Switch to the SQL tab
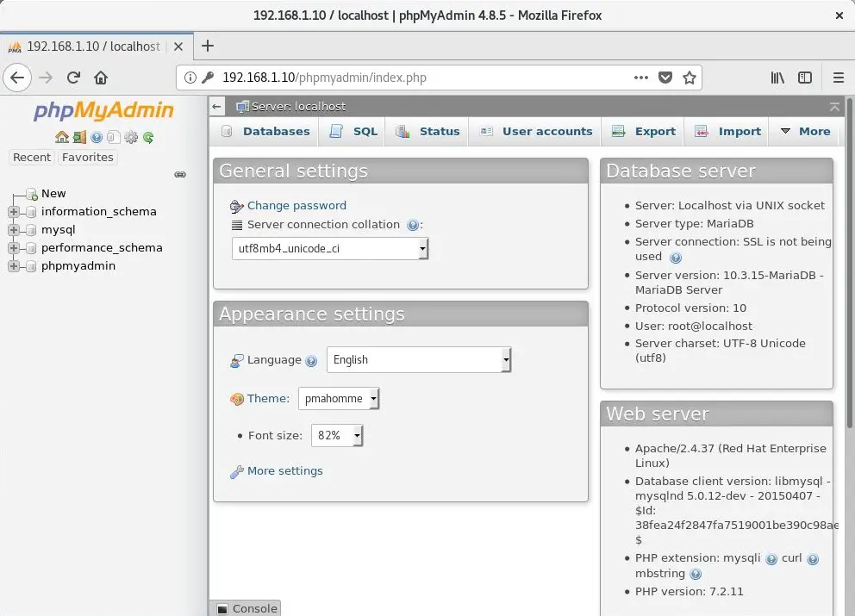 [x=353, y=131]
